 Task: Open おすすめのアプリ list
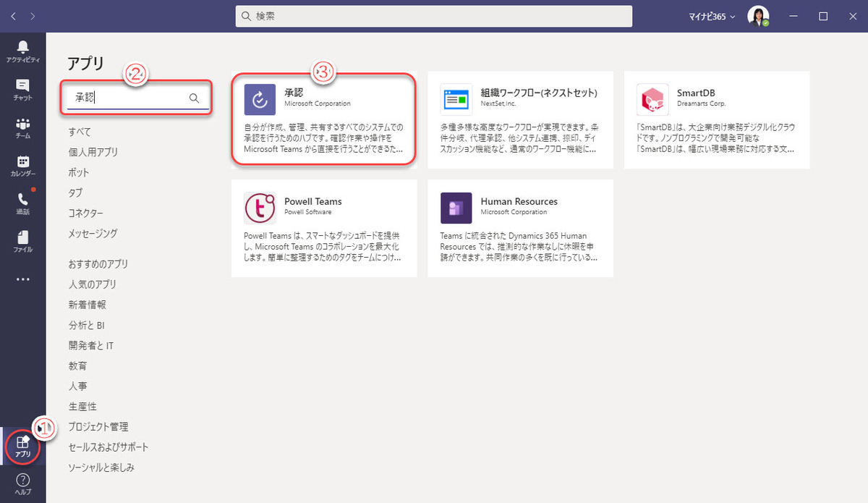pyautogui.click(x=98, y=264)
